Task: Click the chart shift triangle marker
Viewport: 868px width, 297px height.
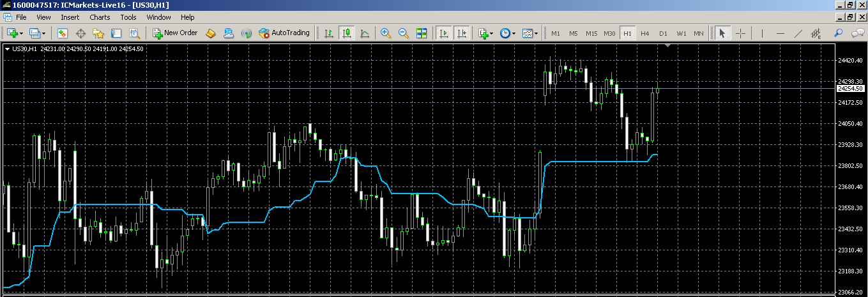Action: coord(667,46)
